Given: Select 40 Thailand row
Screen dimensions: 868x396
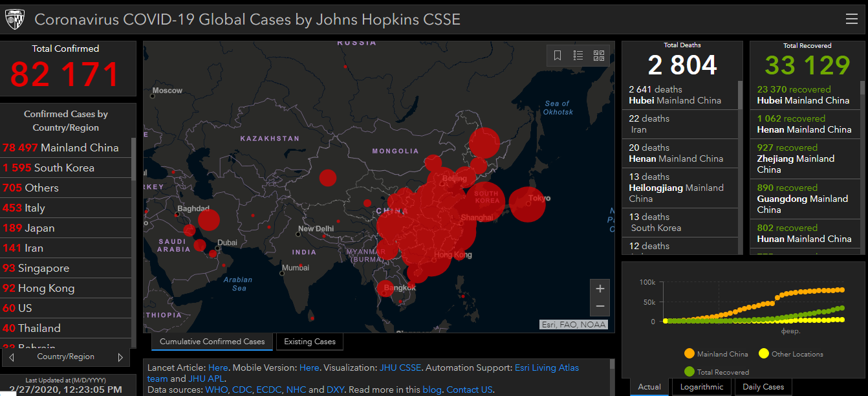Looking at the screenshot, I should click(65, 328).
